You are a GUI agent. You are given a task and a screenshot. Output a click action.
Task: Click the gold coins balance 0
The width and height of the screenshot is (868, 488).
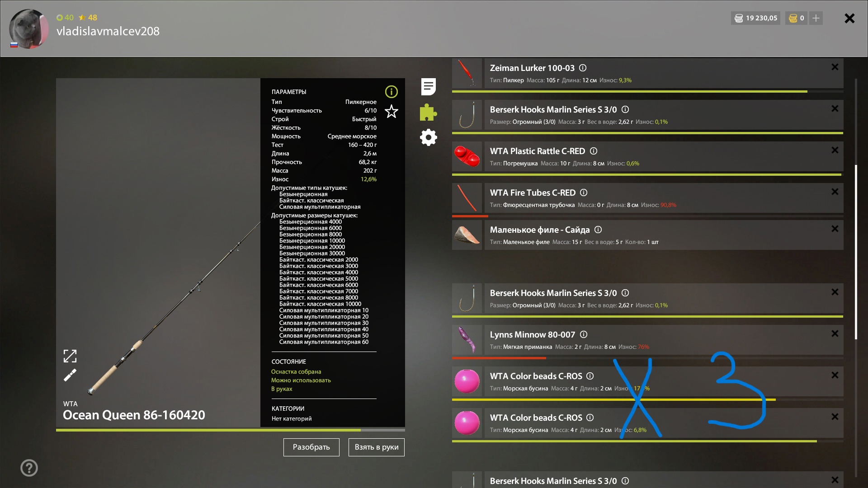(796, 18)
